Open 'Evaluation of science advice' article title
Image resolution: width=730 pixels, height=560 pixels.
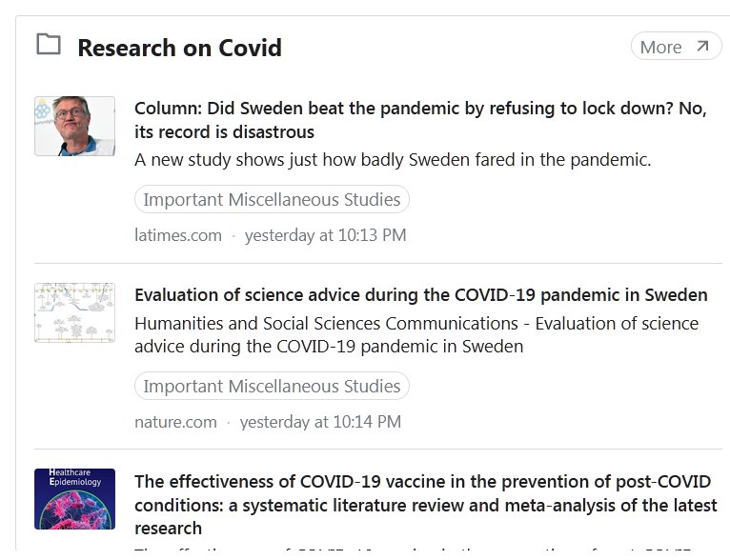click(x=420, y=294)
